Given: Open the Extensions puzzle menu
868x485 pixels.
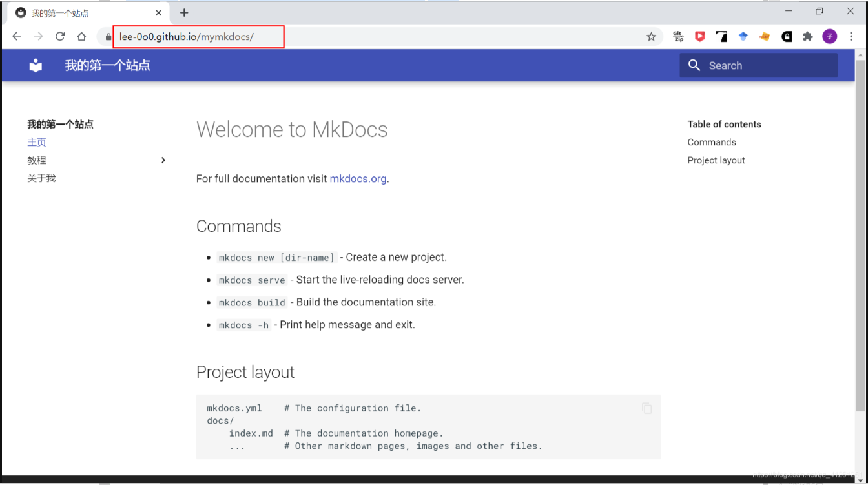Looking at the screenshot, I should (808, 37).
